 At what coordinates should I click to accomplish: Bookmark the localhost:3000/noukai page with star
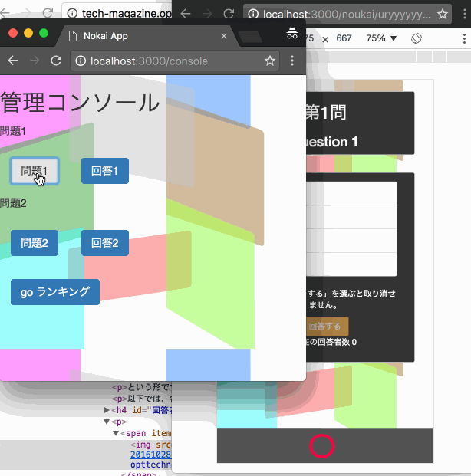[443, 14]
